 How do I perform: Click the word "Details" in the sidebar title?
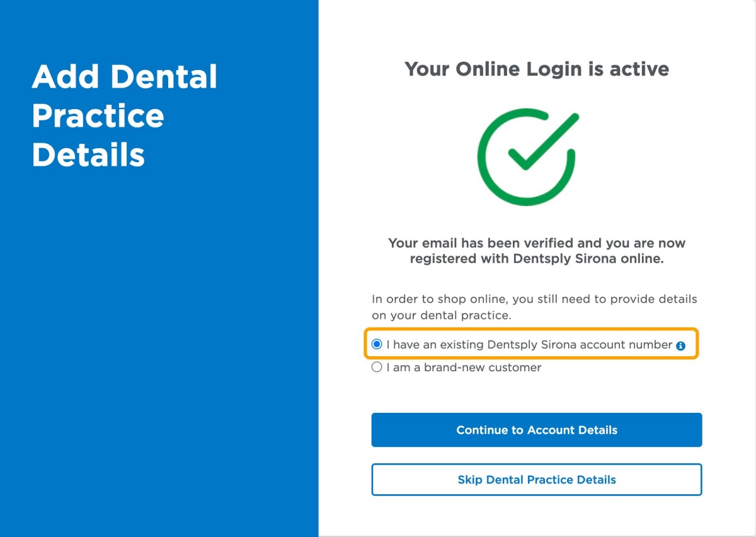(x=88, y=155)
